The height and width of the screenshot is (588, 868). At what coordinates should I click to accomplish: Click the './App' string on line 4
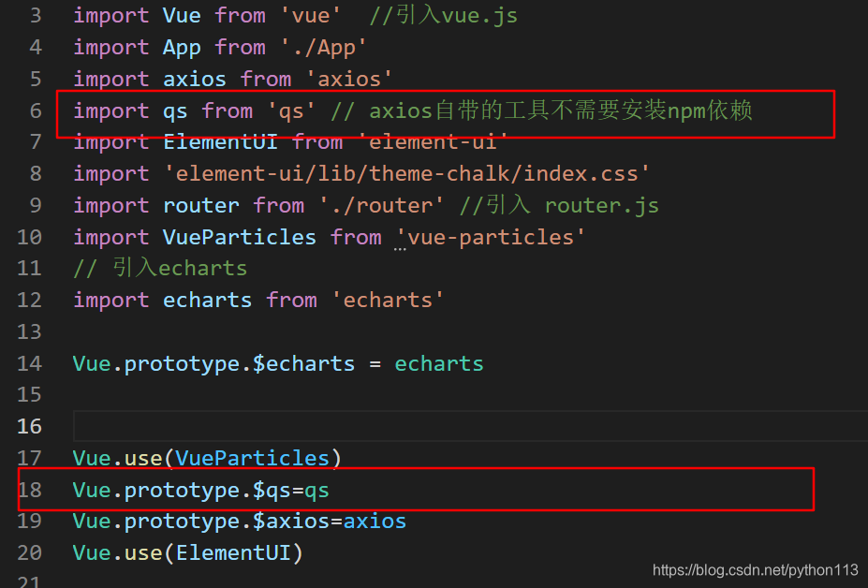pyautogui.click(x=323, y=48)
